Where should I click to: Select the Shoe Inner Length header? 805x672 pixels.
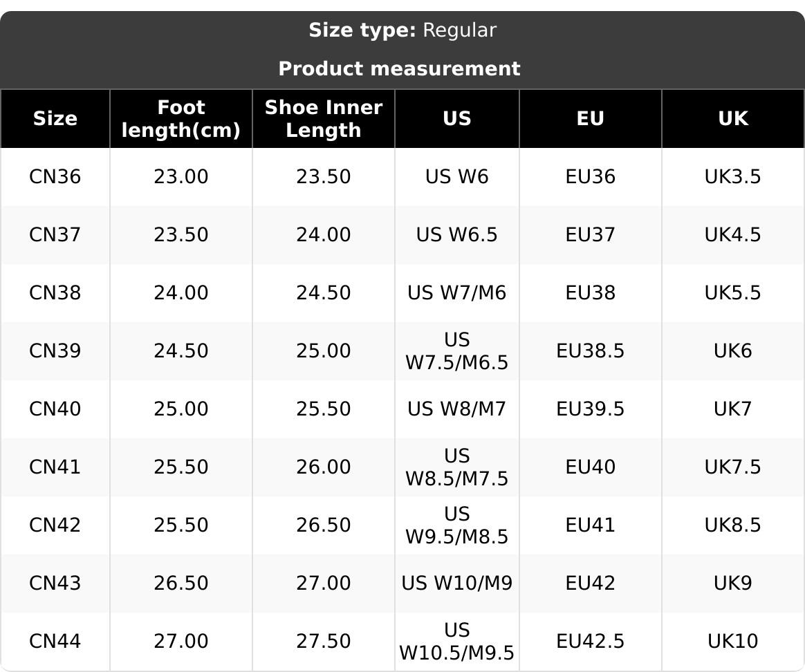(323, 119)
